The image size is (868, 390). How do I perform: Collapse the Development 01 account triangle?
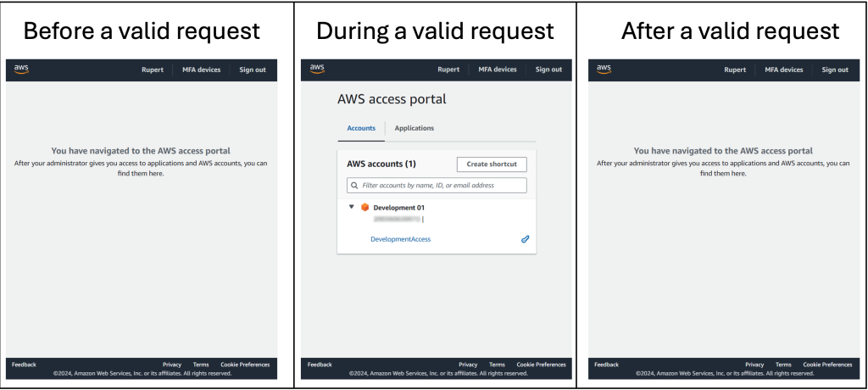352,207
